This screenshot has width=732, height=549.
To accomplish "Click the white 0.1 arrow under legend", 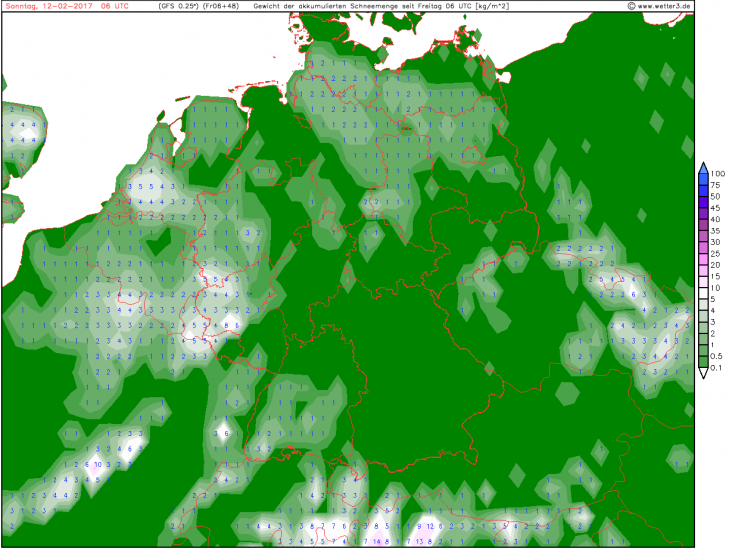I will [x=703, y=372].
